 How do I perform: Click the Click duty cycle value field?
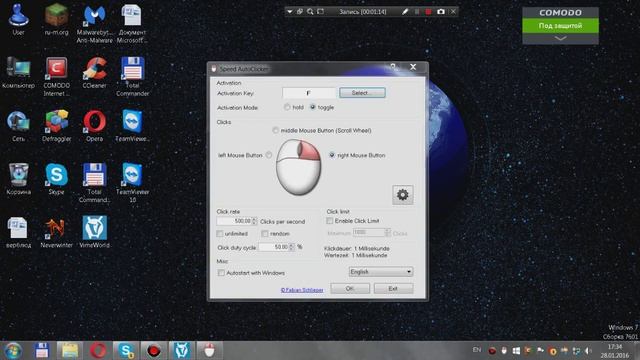(x=274, y=247)
